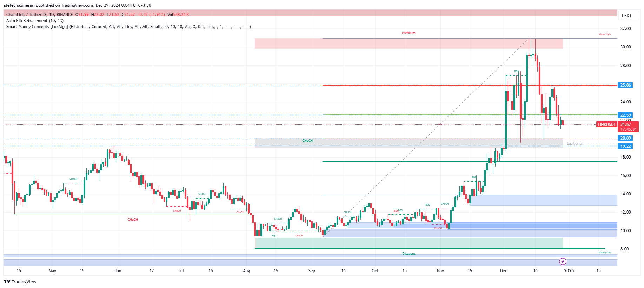Click the Equilibrium zone label
The image size is (644, 288).
[576, 143]
